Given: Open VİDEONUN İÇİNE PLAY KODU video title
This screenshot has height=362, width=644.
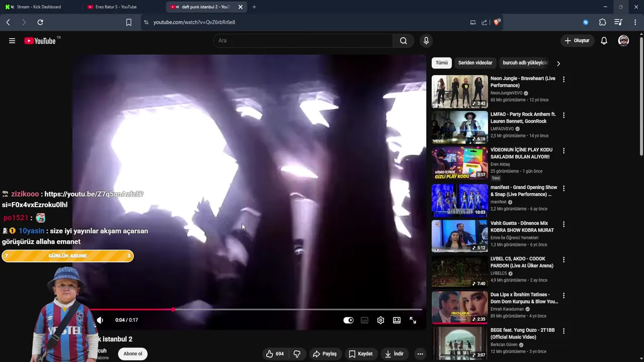Looking at the screenshot, I should pyautogui.click(x=521, y=153).
